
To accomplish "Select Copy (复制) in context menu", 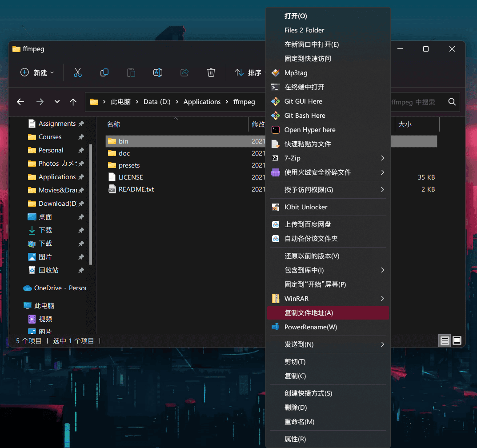I will point(328,376).
